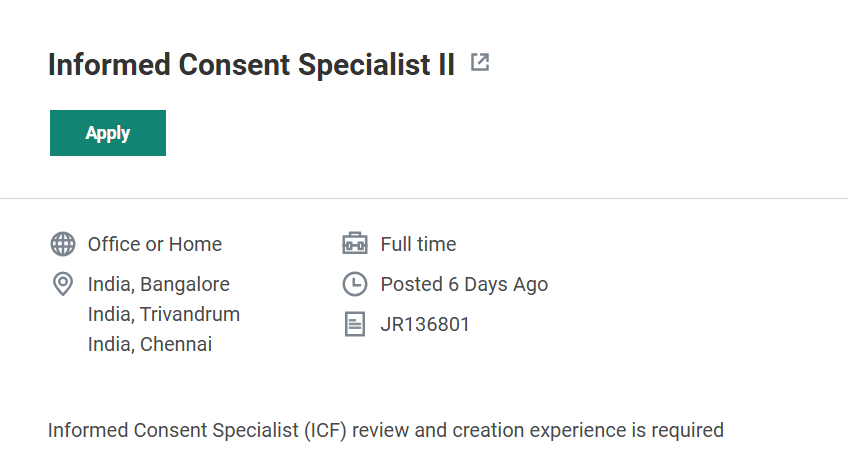This screenshot has width=848, height=462.
Task: Click the globe remote type icon
Action: [x=63, y=244]
